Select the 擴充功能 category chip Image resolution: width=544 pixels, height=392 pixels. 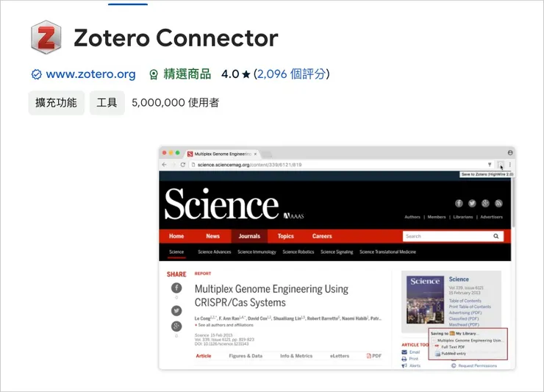point(56,102)
